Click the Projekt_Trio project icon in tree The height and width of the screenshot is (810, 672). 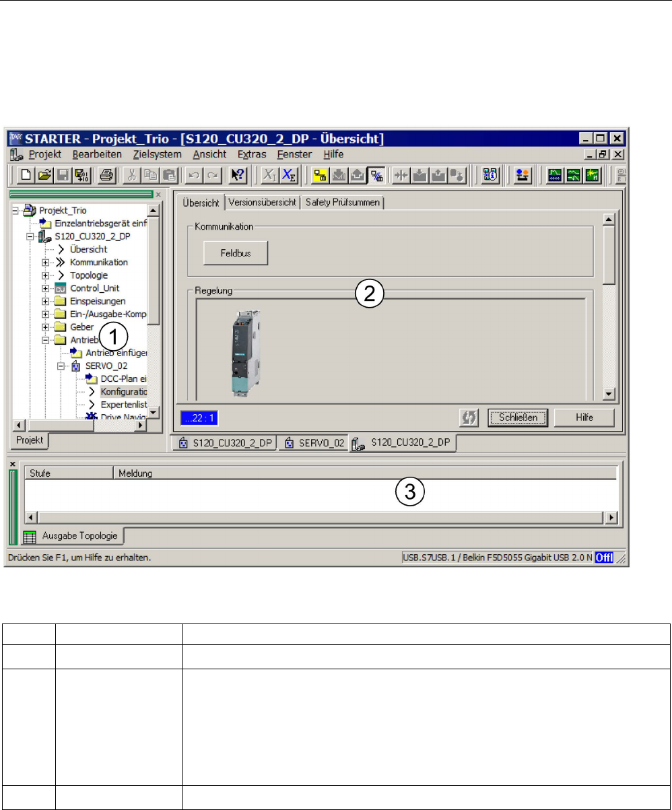coord(31,210)
